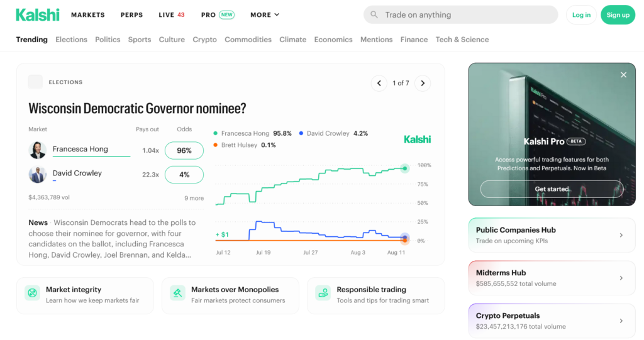Image resolution: width=644 pixels, height=340 pixels.
Task: Select the Sports tab
Action: pyautogui.click(x=140, y=40)
